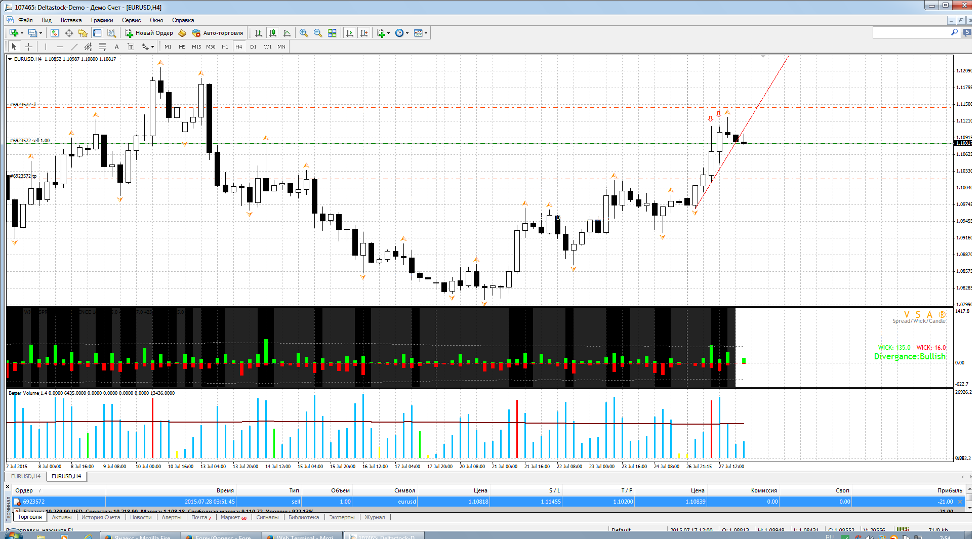Click the triangle beside EURUSD,H4 chart title
Viewport: 980px width, 539px height.
[x=10, y=59]
